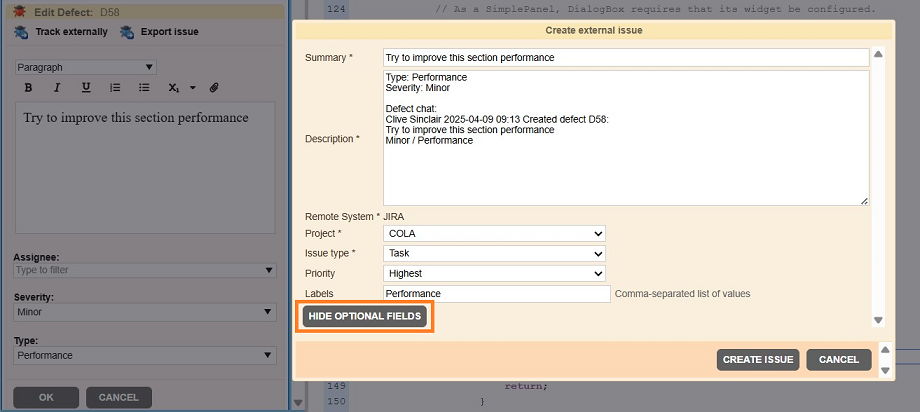The height and width of the screenshot is (412, 920).
Task: Insert a numbered list in the editor
Action: click(x=115, y=88)
